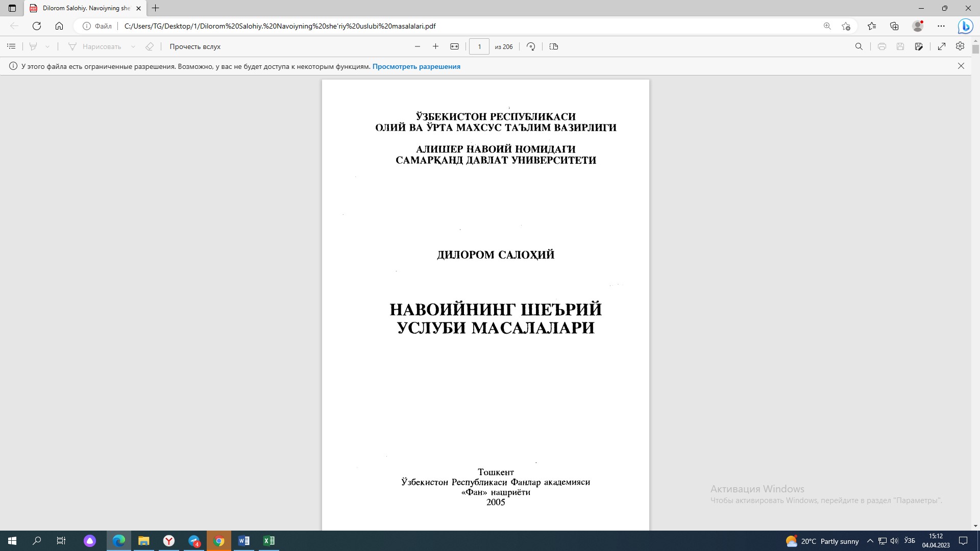
Task: Search within the PDF document
Action: [859, 46]
